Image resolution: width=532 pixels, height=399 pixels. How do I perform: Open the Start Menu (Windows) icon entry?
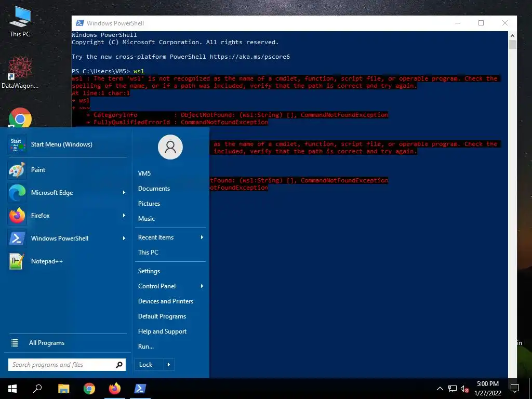click(17, 144)
